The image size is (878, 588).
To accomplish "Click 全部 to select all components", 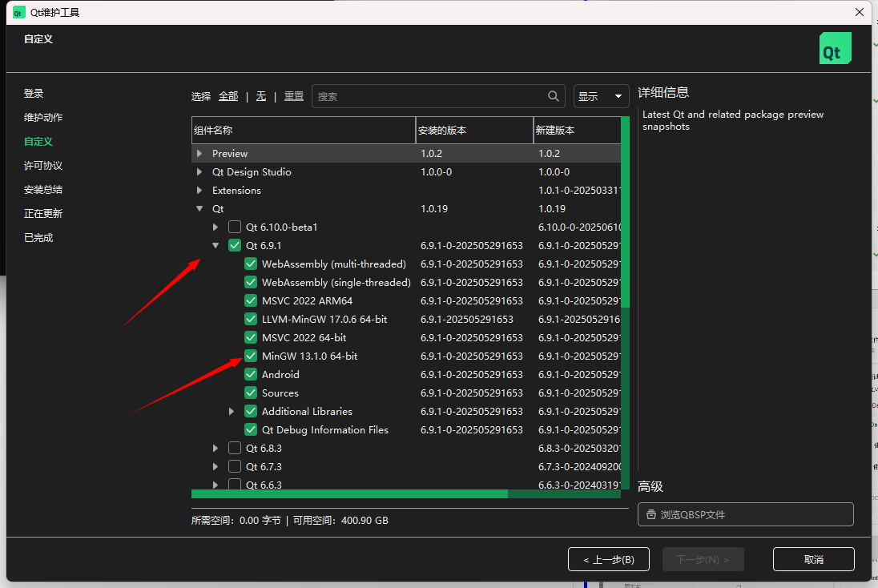I will point(228,96).
